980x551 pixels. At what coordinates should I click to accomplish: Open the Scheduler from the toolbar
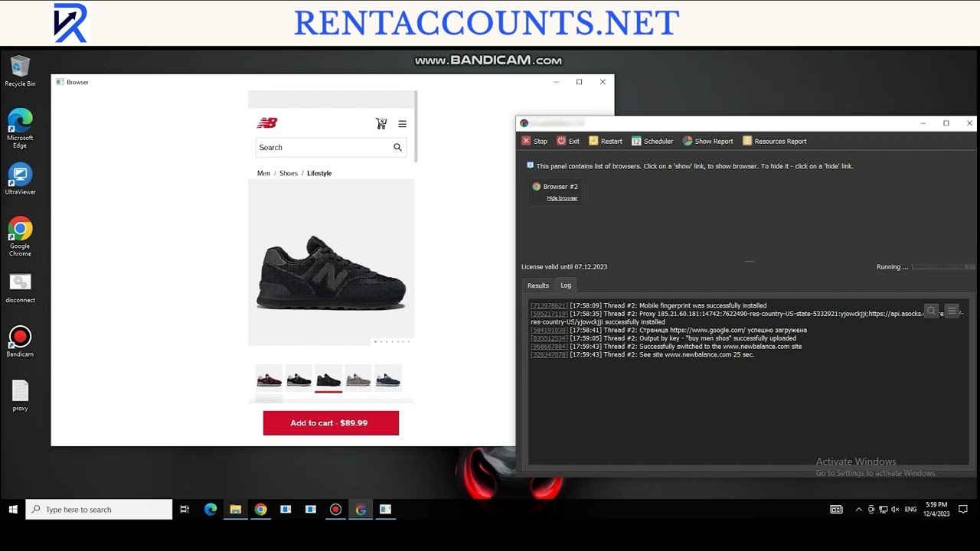pyautogui.click(x=652, y=141)
